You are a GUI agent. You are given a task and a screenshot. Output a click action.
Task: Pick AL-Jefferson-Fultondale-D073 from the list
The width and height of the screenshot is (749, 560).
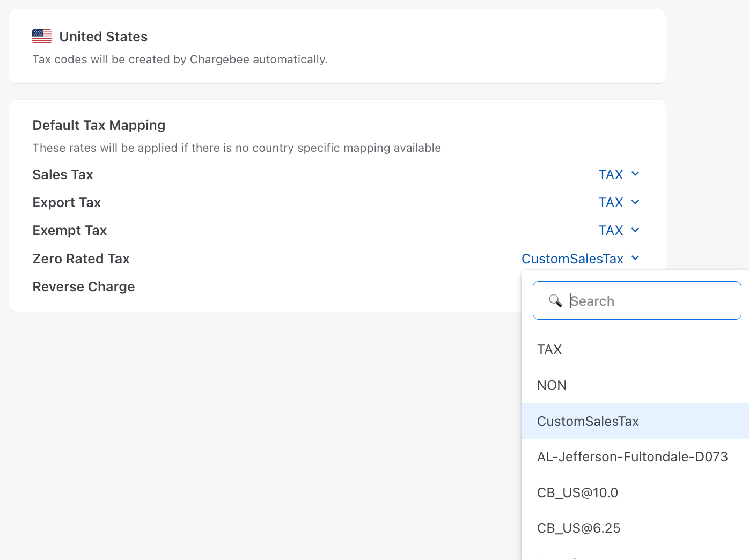pyautogui.click(x=632, y=456)
